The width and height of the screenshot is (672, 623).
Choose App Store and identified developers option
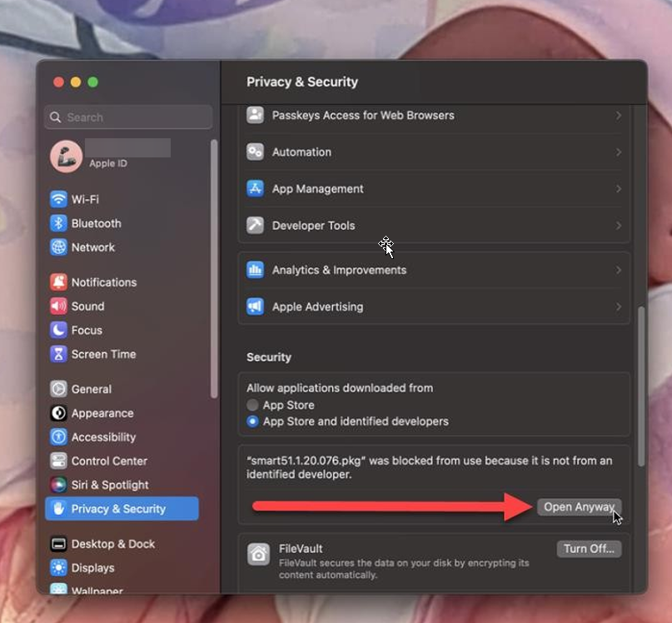(254, 421)
